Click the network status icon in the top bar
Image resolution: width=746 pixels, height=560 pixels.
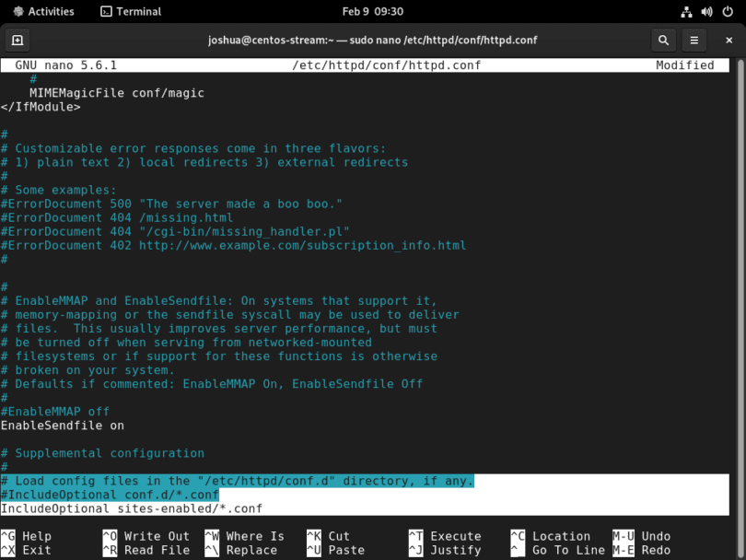click(x=686, y=12)
